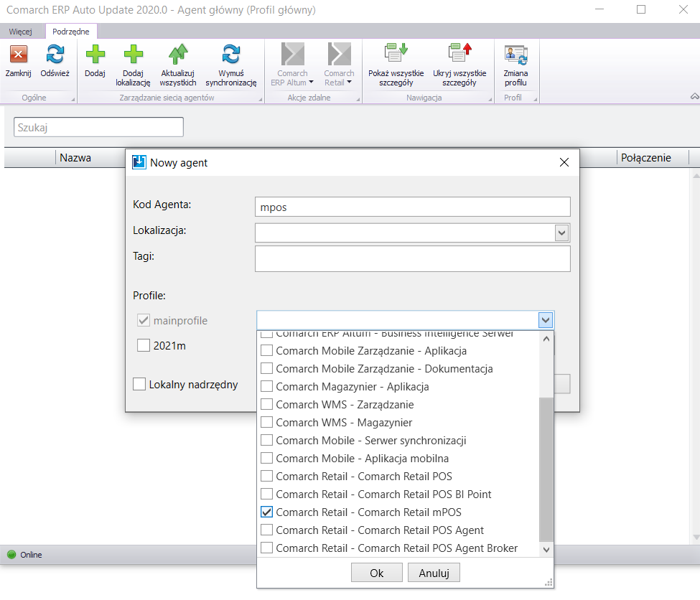Click main list scrollbar down arrow

(696, 537)
